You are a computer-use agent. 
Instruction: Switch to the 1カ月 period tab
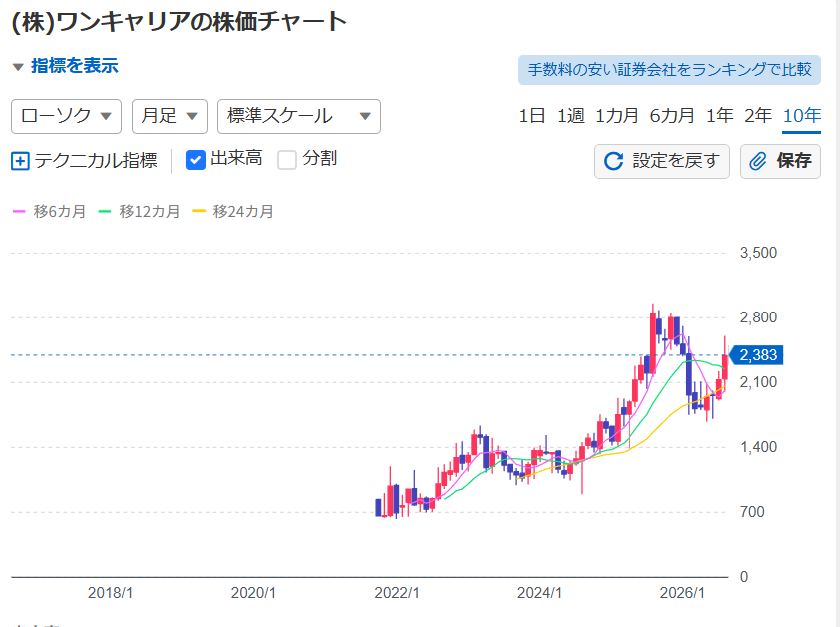[617, 116]
